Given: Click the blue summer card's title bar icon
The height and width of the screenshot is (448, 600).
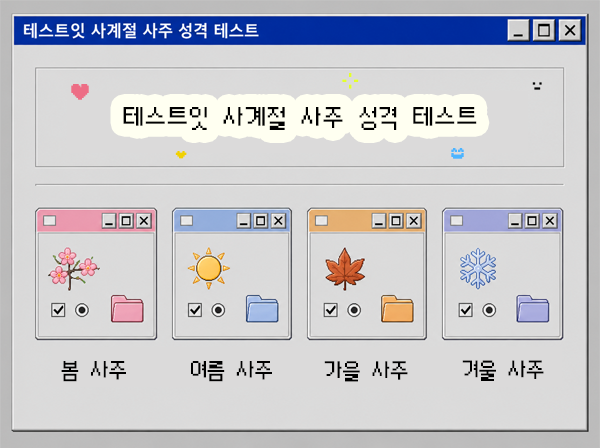Looking at the screenshot, I should [x=187, y=221].
